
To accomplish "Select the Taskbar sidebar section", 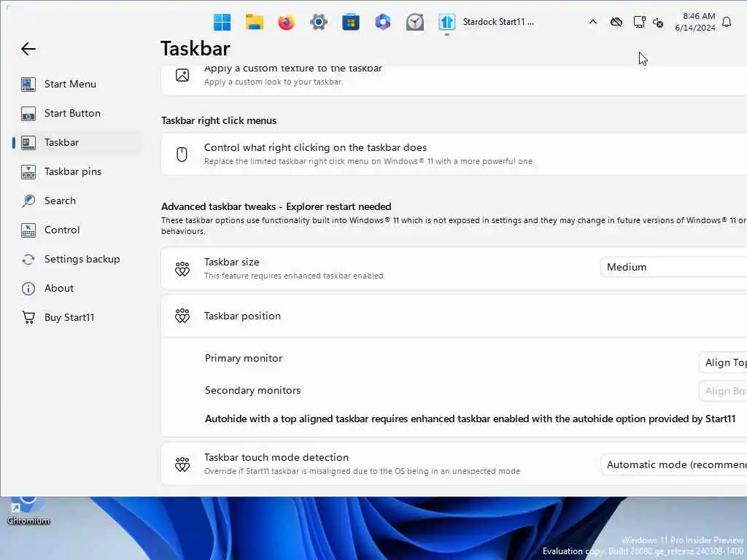I will pos(77,142).
